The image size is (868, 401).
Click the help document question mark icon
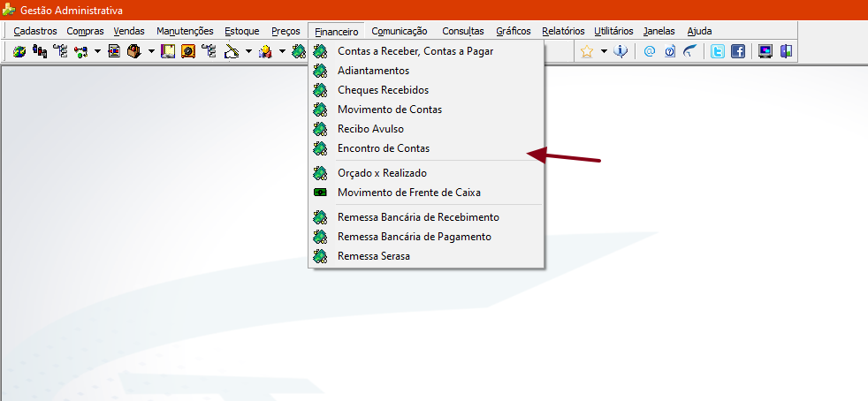coord(670,51)
